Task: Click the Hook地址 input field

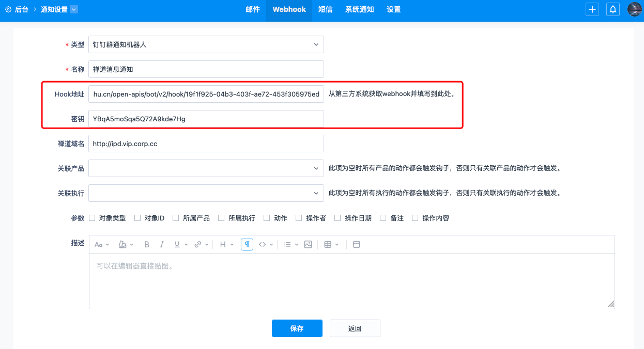Action: pyautogui.click(x=206, y=94)
